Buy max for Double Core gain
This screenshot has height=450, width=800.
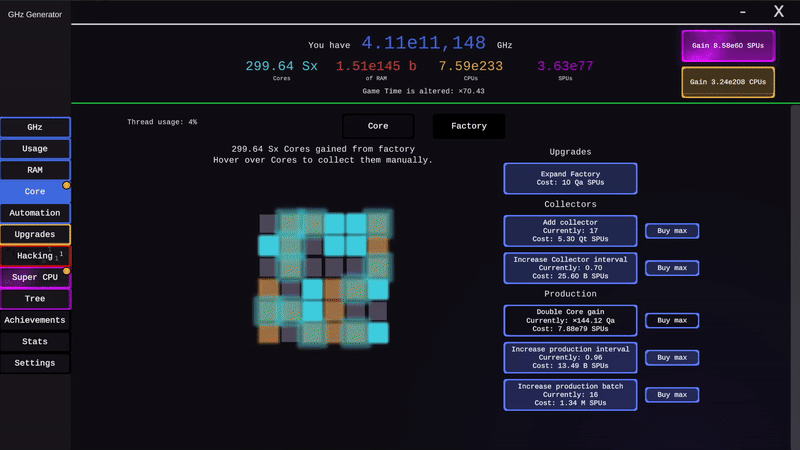(672, 320)
